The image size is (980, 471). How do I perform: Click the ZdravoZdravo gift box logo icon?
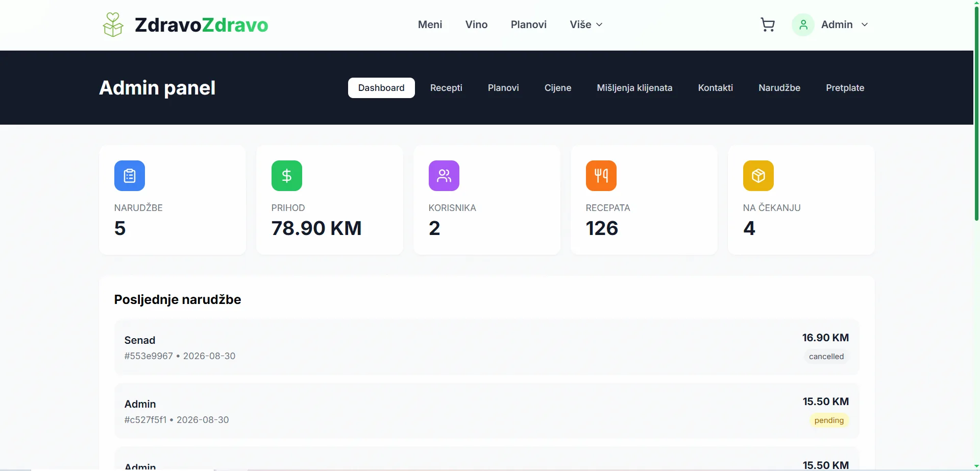(113, 25)
